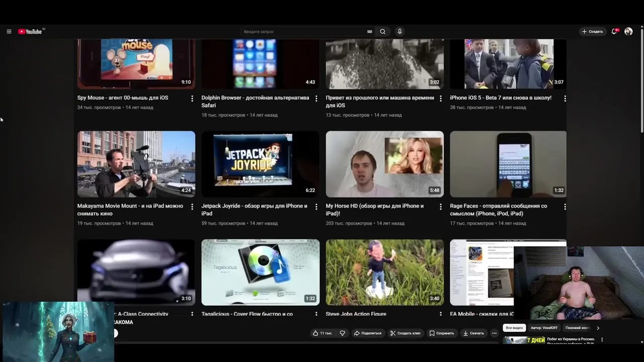
Task: Open Jetpack Joyride video thumbnail
Action: (x=260, y=164)
